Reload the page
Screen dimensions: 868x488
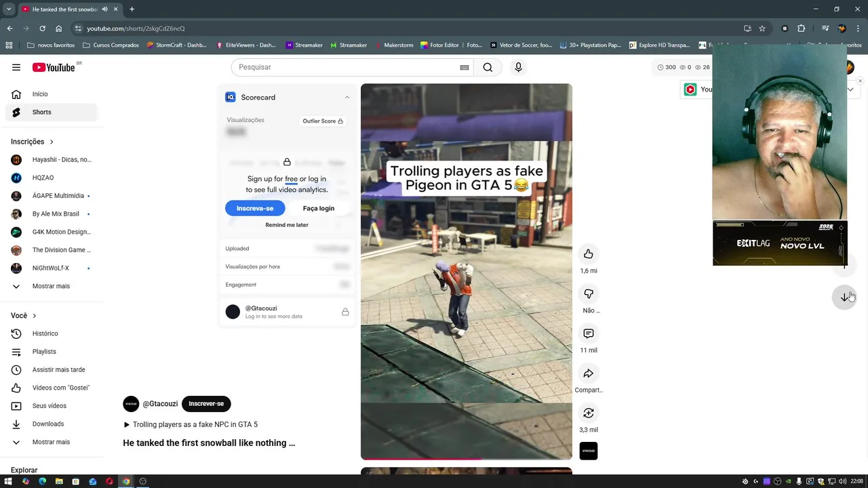(x=42, y=28)
